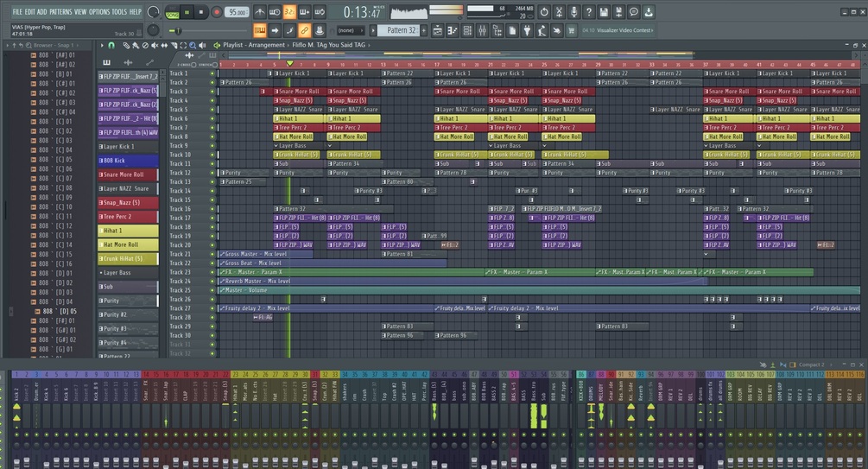The width and height of the screenshot is (868, 469).
Task: Select the playlist Paint brush tool
Action: pos(136,46)
